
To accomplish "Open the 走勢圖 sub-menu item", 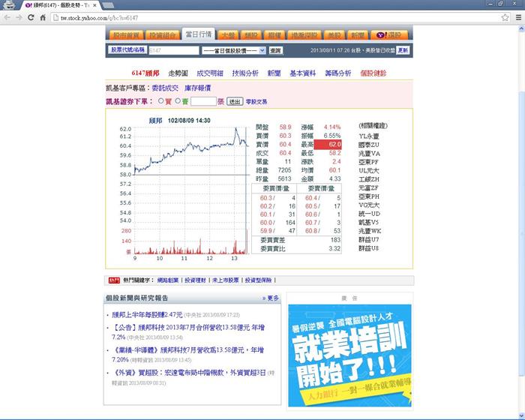I will tap(178, 73).
